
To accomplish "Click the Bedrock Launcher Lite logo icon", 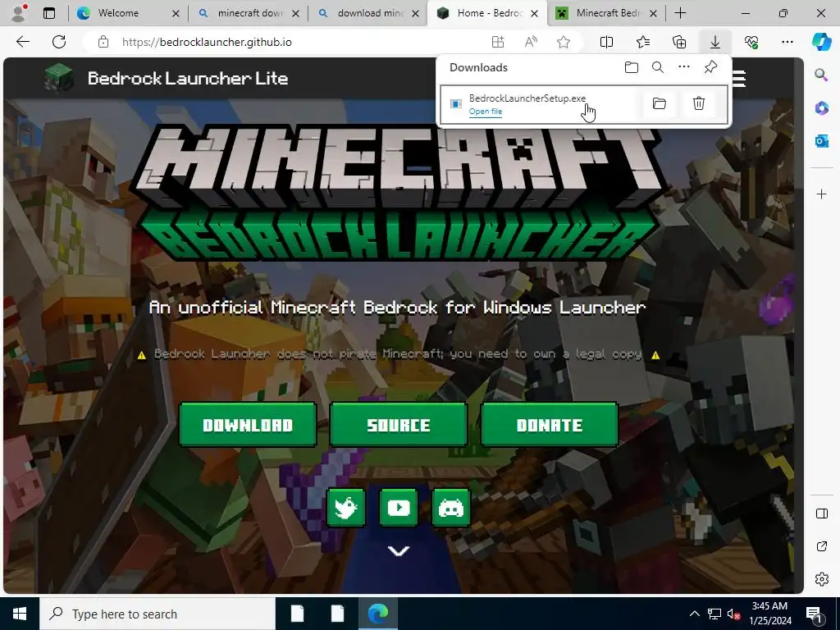I will tap(59, 78).
